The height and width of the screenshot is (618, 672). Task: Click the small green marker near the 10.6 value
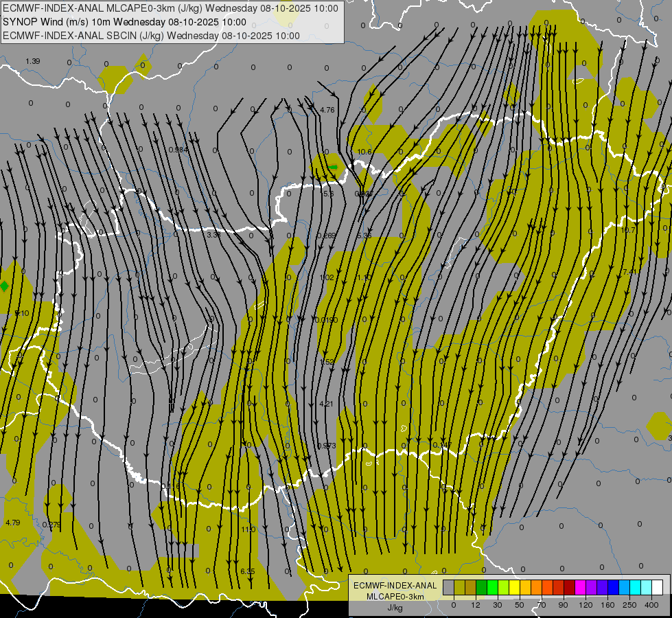tap(333, 168)
